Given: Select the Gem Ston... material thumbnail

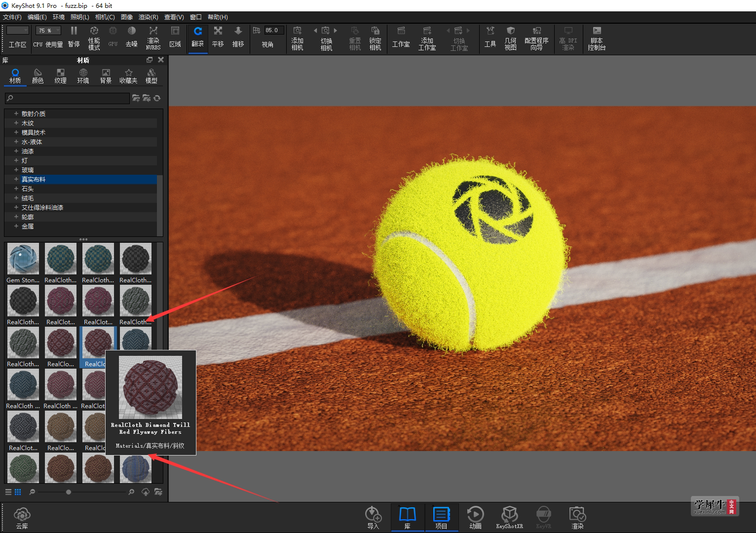Looking at the screenshot, I should (23, 259).
